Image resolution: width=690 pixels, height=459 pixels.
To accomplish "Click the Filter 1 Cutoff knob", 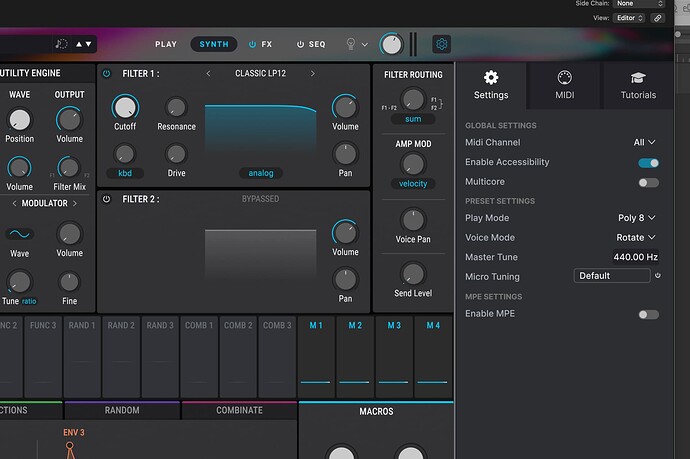I will 125,107.
